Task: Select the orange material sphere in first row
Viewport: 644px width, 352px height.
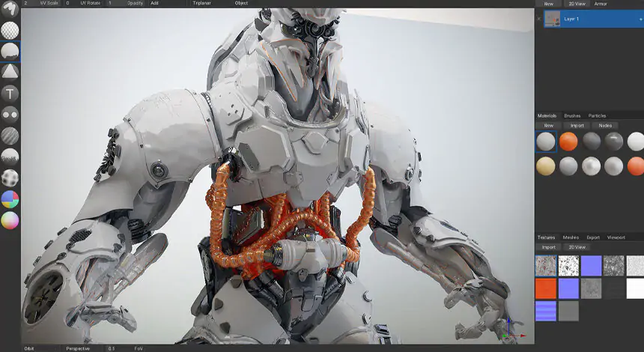Action: tap(568, 142)
